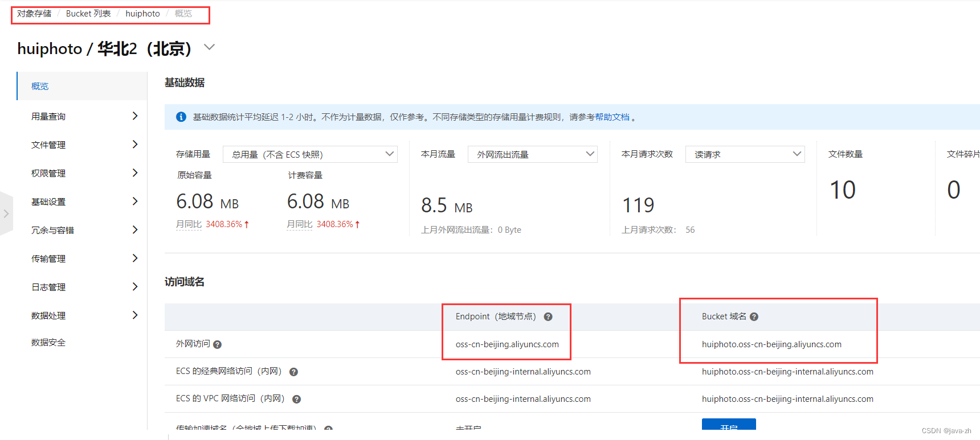This screenshot has height=440, width=980.
Task: Click the 文件数量 value 10
Action: click(843, 190)
